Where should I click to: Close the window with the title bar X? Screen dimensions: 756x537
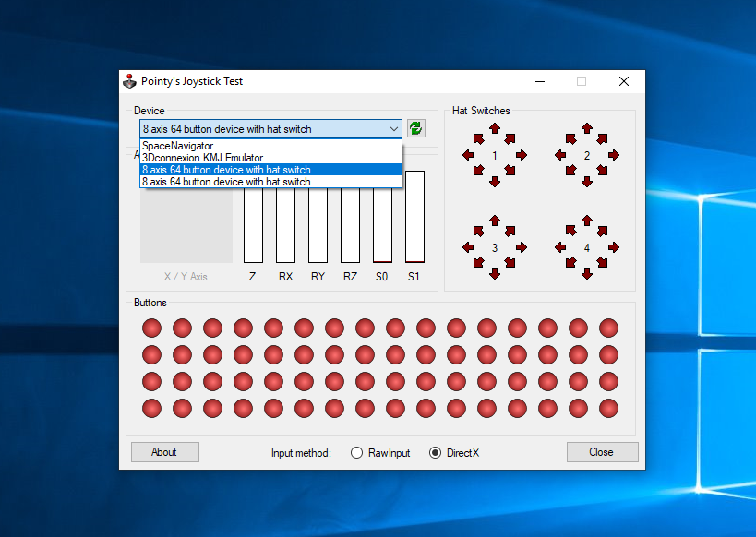pyautogui.click(x=624, y=81)
